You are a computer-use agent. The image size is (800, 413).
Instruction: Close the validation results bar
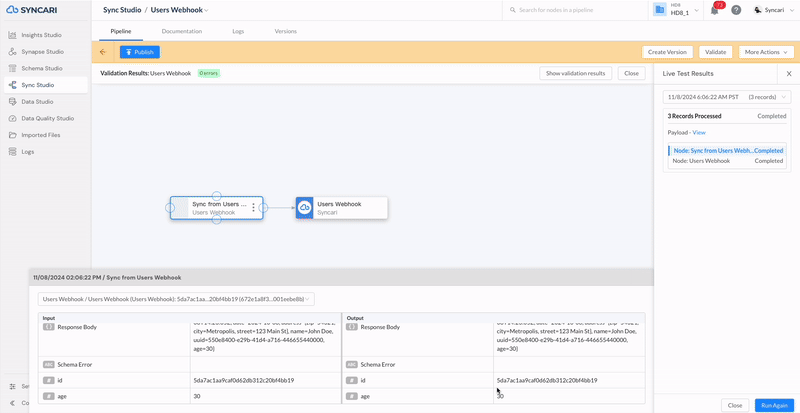point(631,74)
